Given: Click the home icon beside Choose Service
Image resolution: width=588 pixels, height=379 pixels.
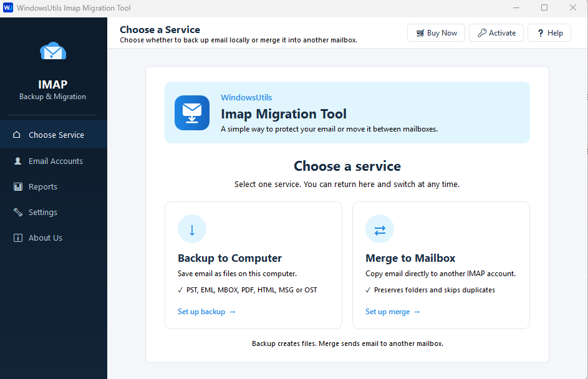Looking at the screenshot, I should tap(17, 135).
